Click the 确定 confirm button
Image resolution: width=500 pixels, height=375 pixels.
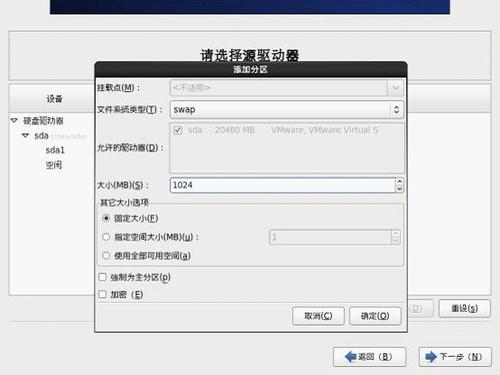375,316
